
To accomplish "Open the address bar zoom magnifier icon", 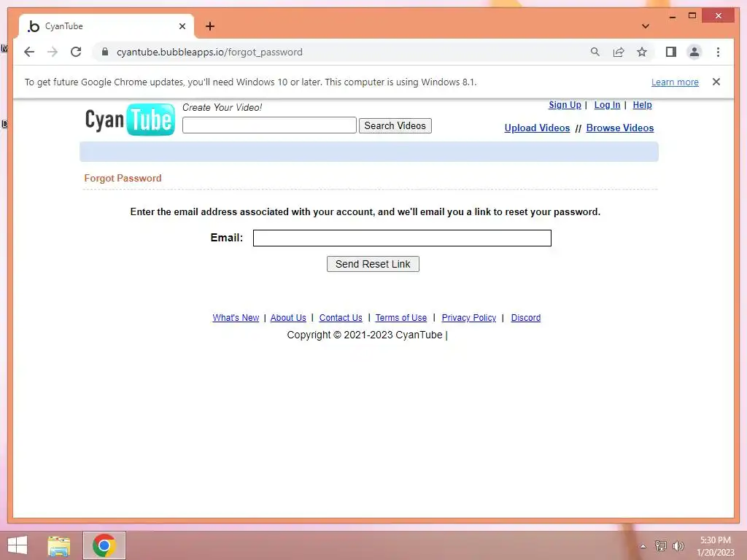I will [x=595, y=52].
